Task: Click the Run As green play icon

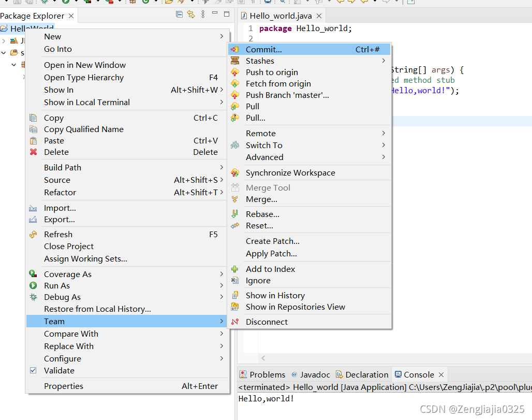Action: click(x=33, y=285)
